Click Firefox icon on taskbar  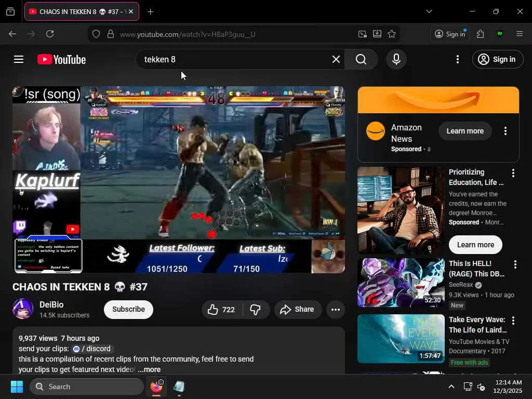pyautogui.click(x=156, y=387)
